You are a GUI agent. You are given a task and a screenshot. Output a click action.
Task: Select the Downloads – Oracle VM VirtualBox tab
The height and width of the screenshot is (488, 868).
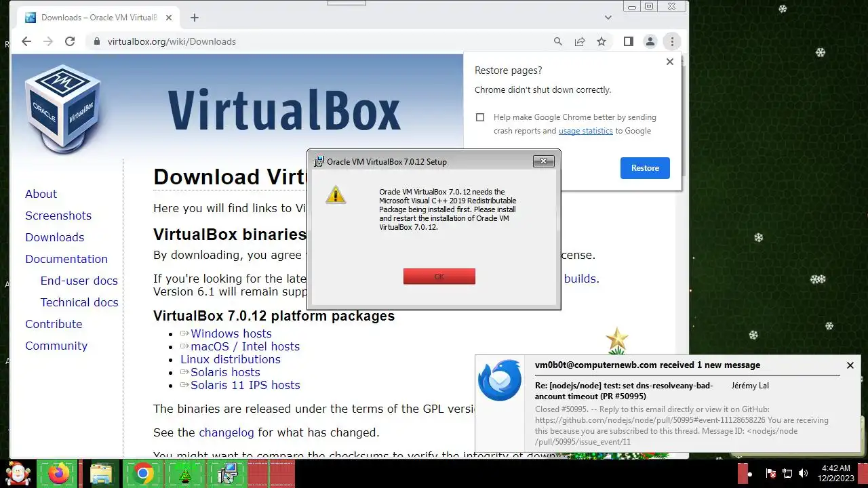click(x=100, y=18)
